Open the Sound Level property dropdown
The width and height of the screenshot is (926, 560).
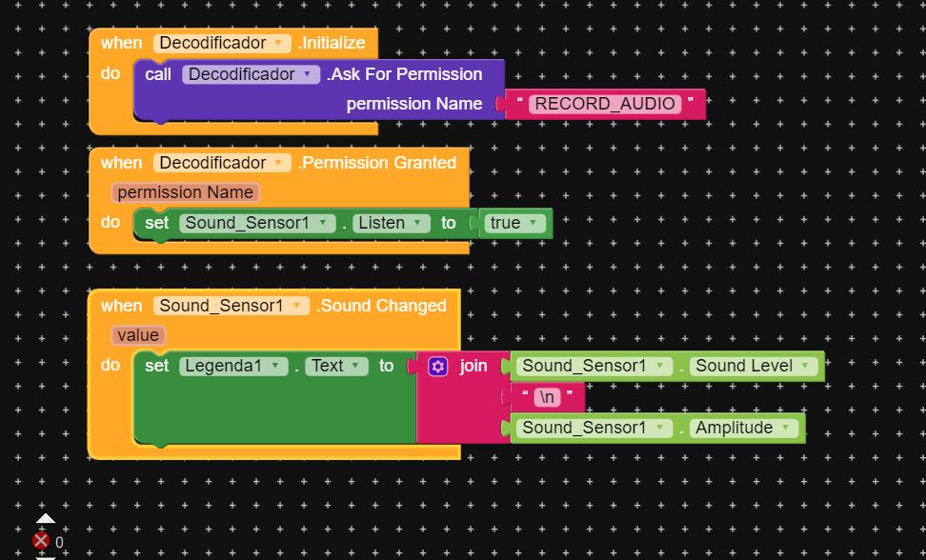click(x=753, y=366)
